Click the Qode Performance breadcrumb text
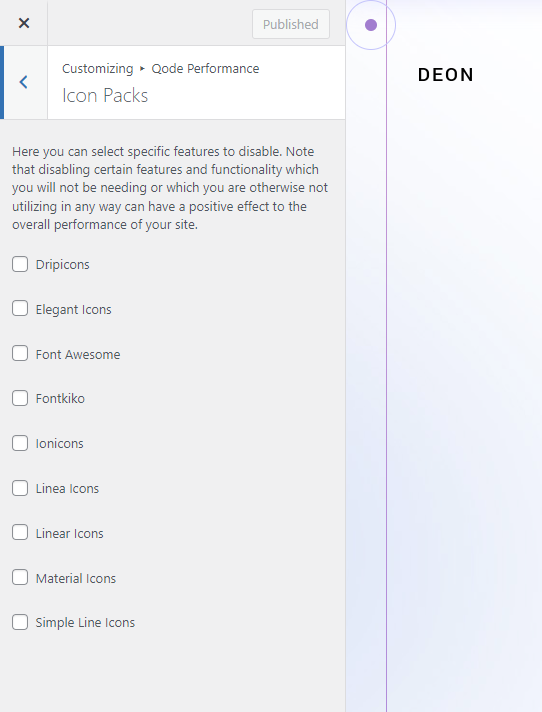 [x=205, y=69]
